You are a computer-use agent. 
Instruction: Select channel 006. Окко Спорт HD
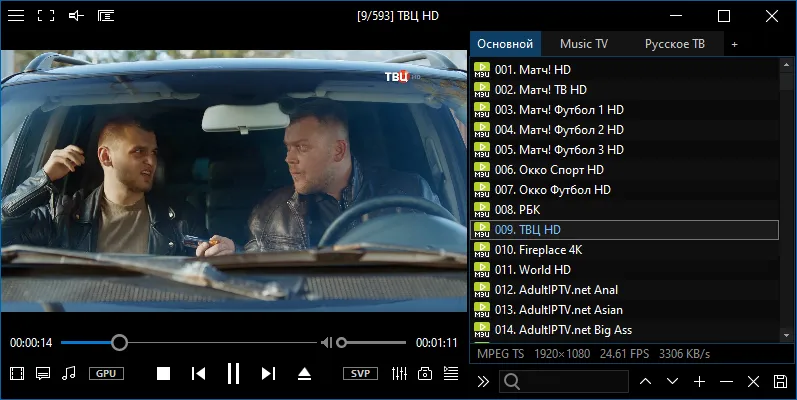click(x=624, y=170)
